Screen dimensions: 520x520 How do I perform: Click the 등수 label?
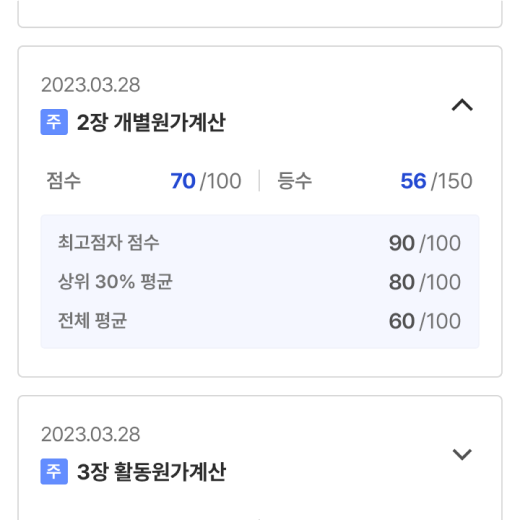[x=295, y=181]
